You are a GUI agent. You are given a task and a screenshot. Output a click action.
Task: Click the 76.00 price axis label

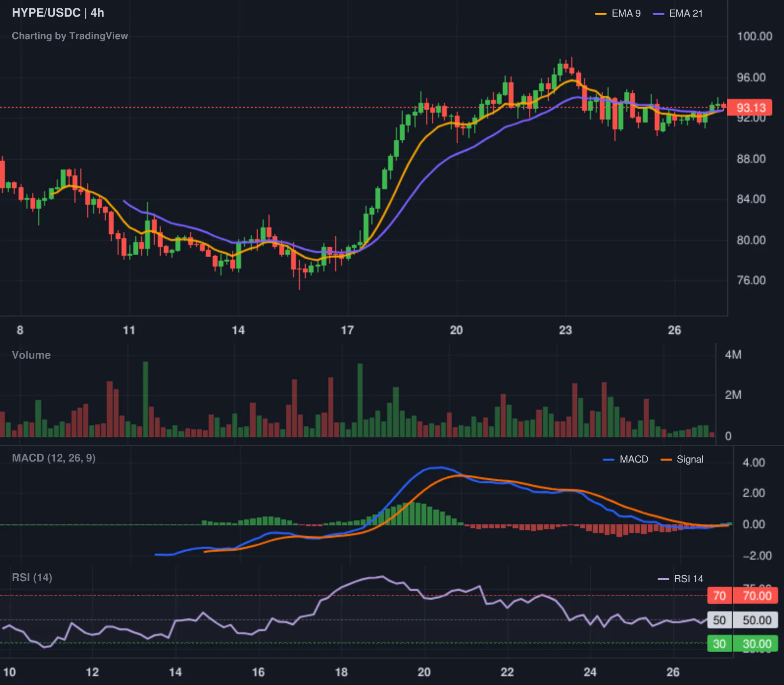(x=751, y=280)
